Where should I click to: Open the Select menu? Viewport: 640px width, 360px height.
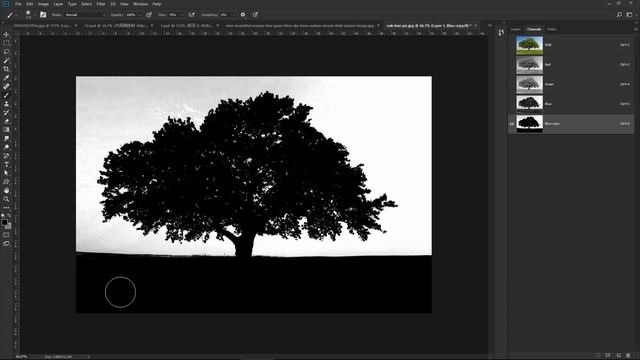86,4
